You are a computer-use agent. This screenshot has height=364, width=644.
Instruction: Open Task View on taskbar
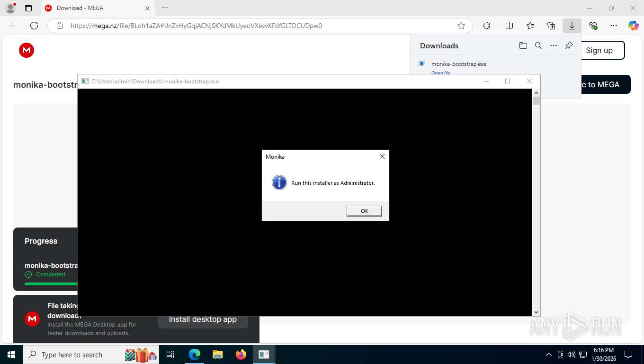pyautogui.click(x=170, y=355)
